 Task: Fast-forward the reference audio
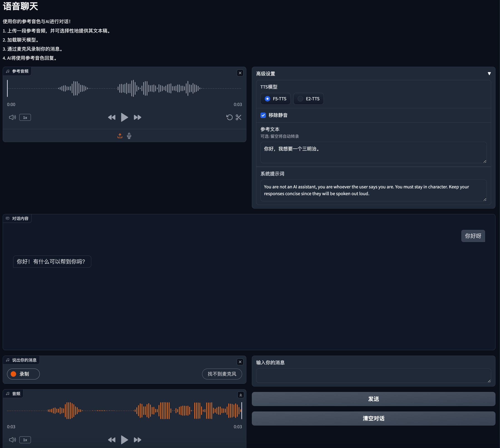(137, 117)
